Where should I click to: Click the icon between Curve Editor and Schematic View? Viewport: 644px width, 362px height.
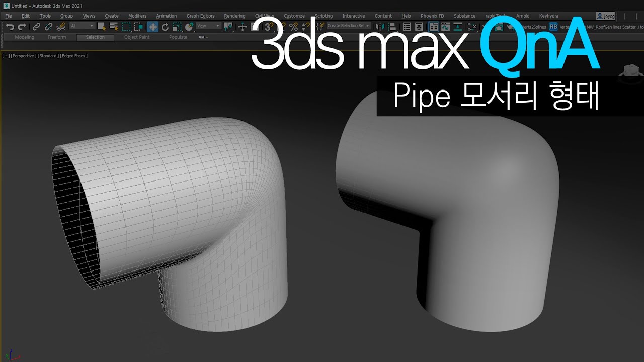click(x=458, y=27)
